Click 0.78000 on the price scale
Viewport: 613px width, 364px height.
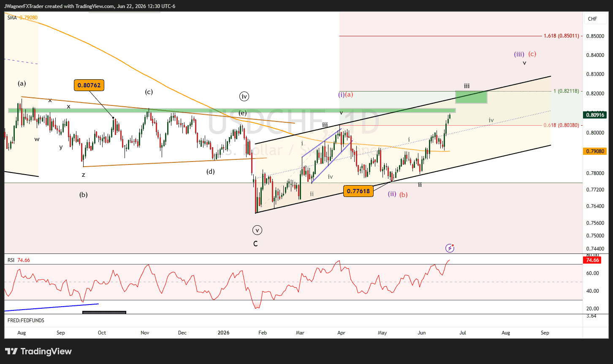click(595, 173)
